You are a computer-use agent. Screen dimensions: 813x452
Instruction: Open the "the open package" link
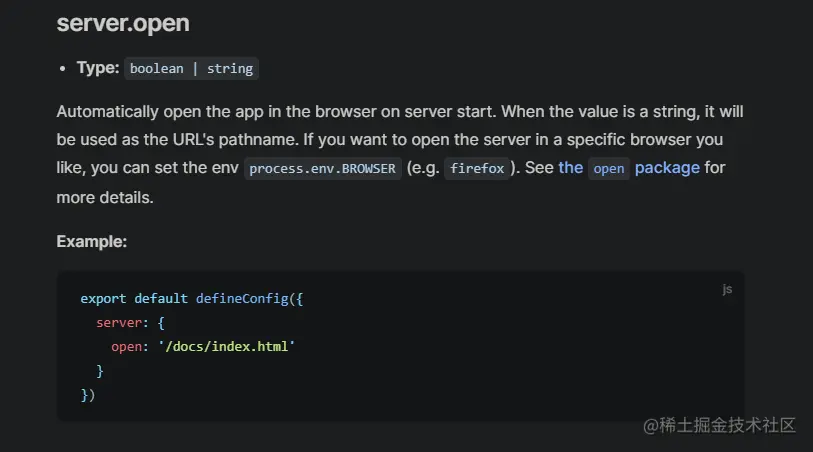629,168
